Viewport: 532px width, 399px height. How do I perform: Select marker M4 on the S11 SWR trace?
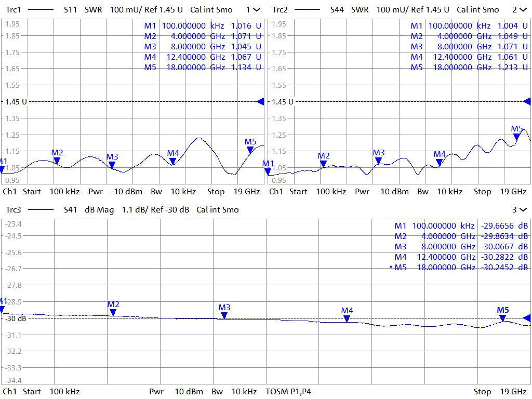click(173, 162)
